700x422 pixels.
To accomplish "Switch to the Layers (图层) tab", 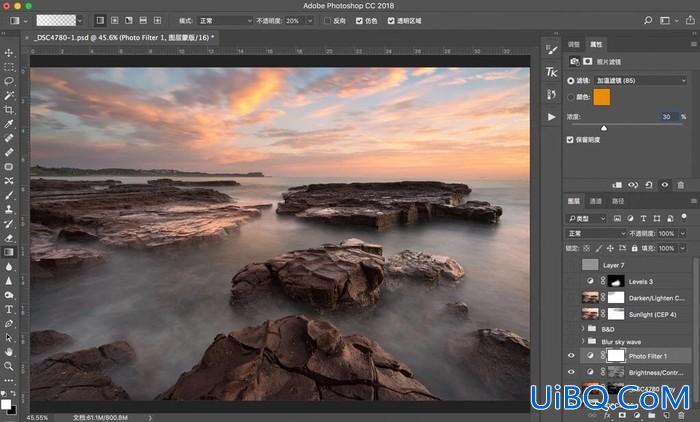I will coord(574,201).
